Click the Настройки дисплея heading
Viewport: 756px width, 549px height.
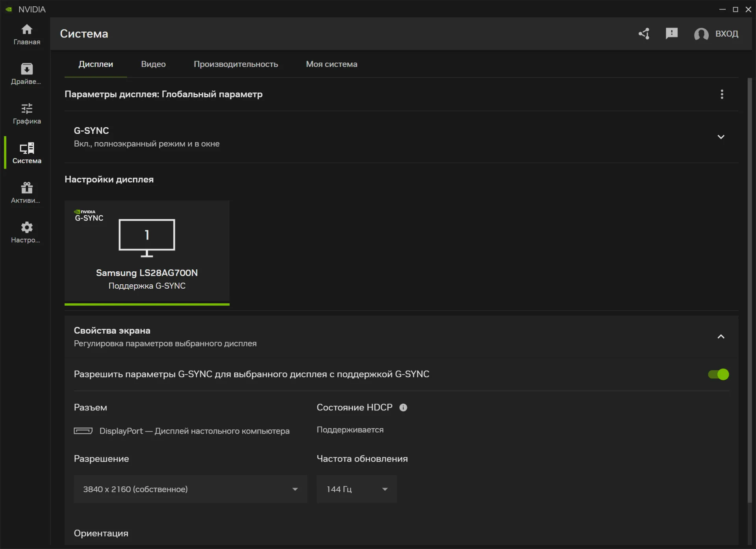(109, 180)
